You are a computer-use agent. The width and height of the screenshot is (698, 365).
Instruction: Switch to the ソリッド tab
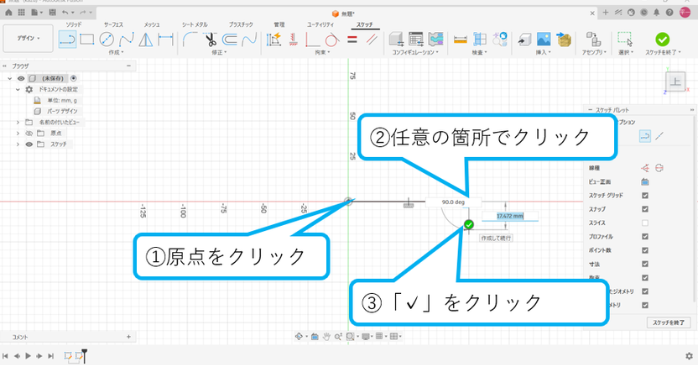click(73, 25)
